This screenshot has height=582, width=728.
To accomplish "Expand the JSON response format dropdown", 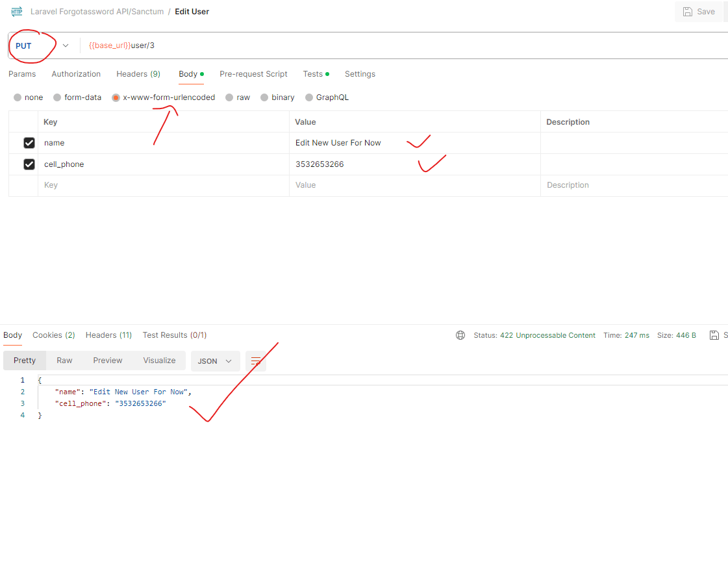I will 215,361.
